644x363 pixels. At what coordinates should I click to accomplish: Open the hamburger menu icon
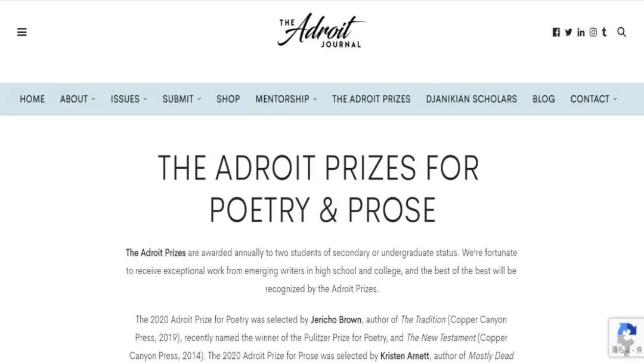pyautogui.click(x=22, y=32)
